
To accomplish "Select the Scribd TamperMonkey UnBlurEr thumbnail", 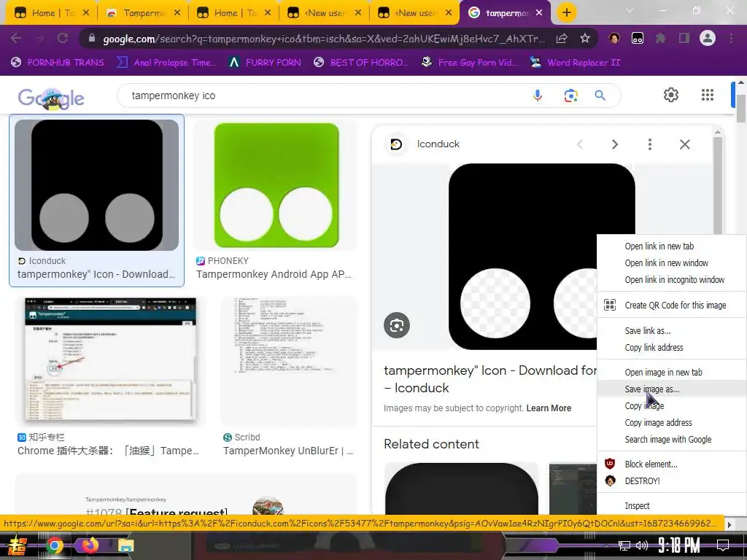I will (x=289, y=361).
